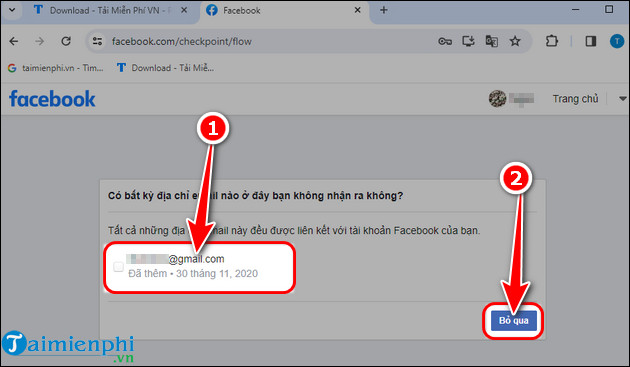Click the browser forward arrow

[39, 41]
